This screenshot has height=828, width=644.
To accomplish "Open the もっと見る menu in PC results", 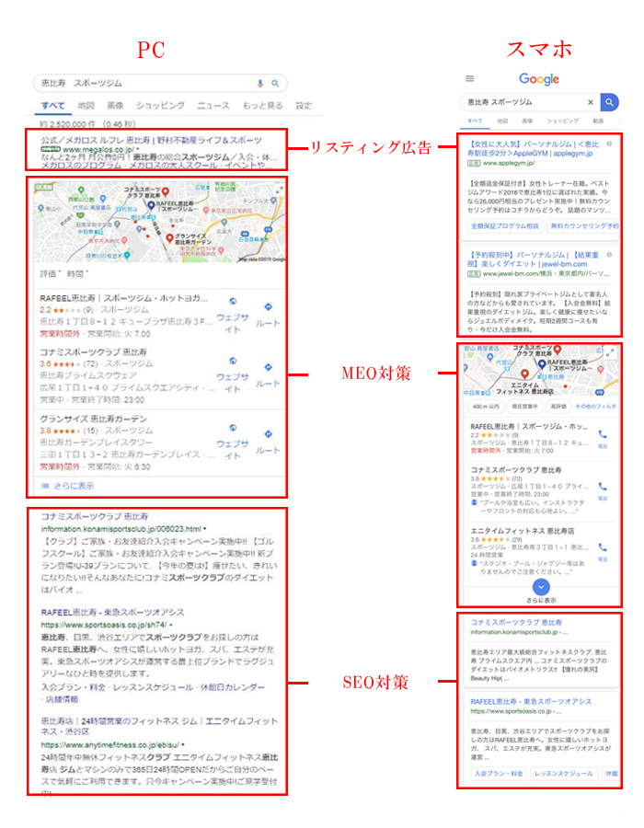I will coord(262,106).
